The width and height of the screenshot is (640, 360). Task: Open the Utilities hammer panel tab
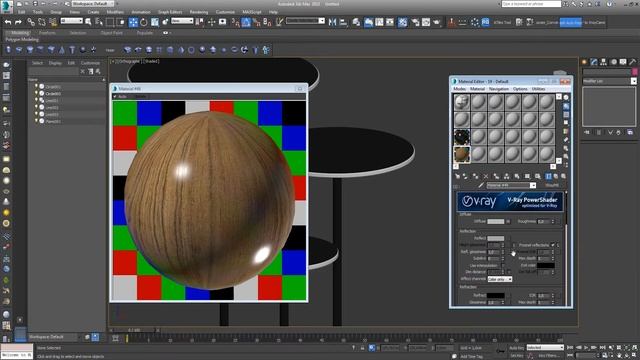click(632, 62)
